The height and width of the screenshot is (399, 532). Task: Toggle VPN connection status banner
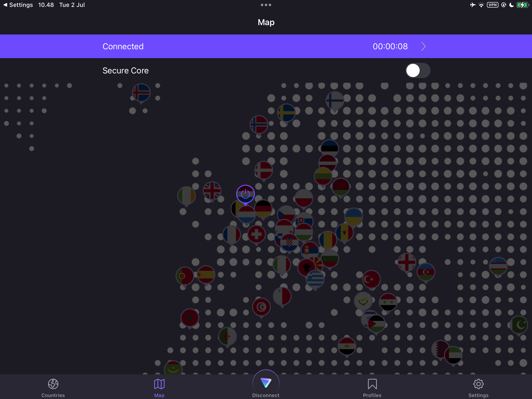pos(266,46)
